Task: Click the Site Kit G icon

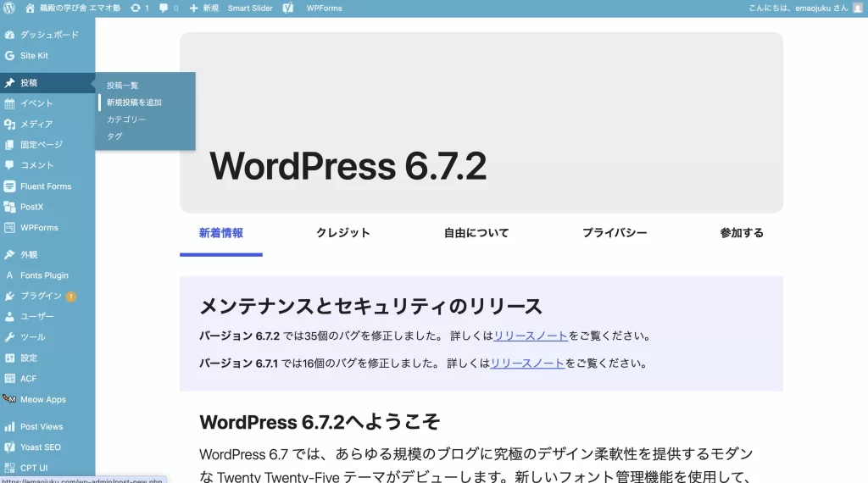Action: click(x=9, y=55)
